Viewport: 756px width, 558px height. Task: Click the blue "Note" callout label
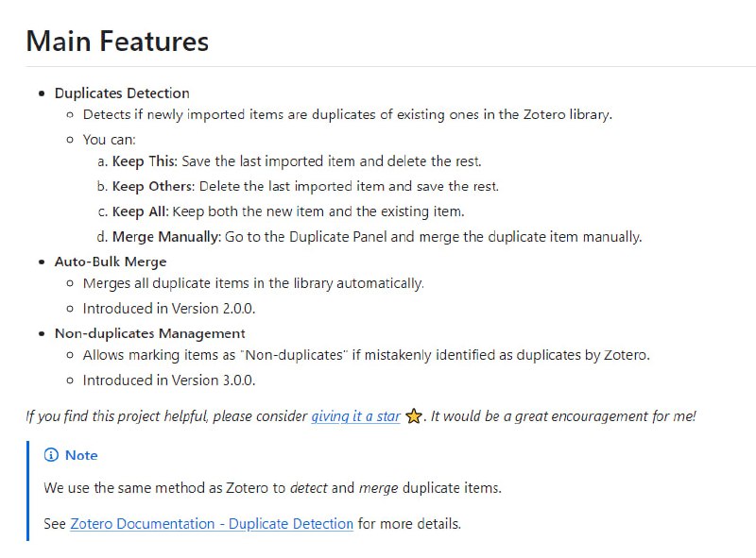pyautogui.click(x=81, y=455)
